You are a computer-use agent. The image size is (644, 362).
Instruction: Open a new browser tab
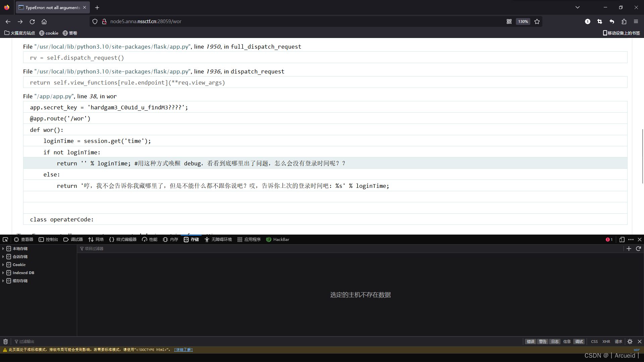click(x=97, y=7)
